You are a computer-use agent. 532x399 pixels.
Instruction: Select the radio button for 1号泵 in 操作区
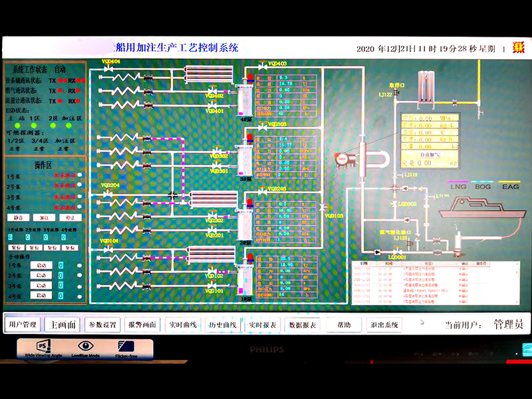point(80,176)
